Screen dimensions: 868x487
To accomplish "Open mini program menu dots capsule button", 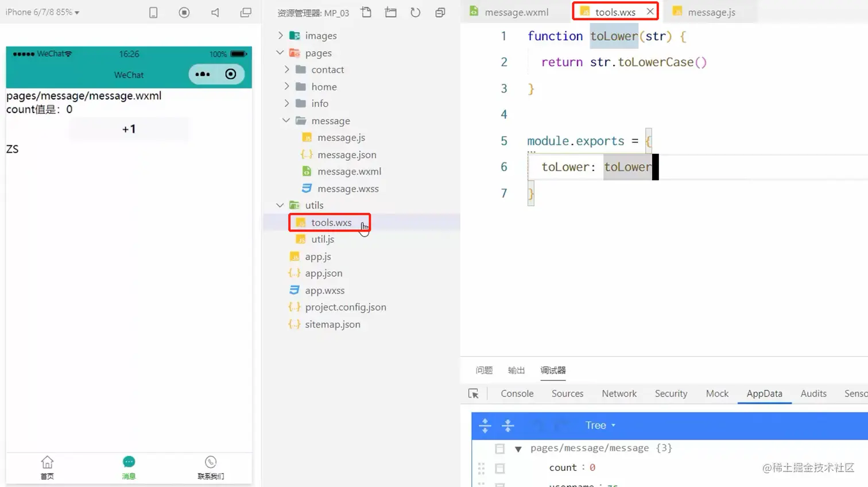I will pos(203,74).
